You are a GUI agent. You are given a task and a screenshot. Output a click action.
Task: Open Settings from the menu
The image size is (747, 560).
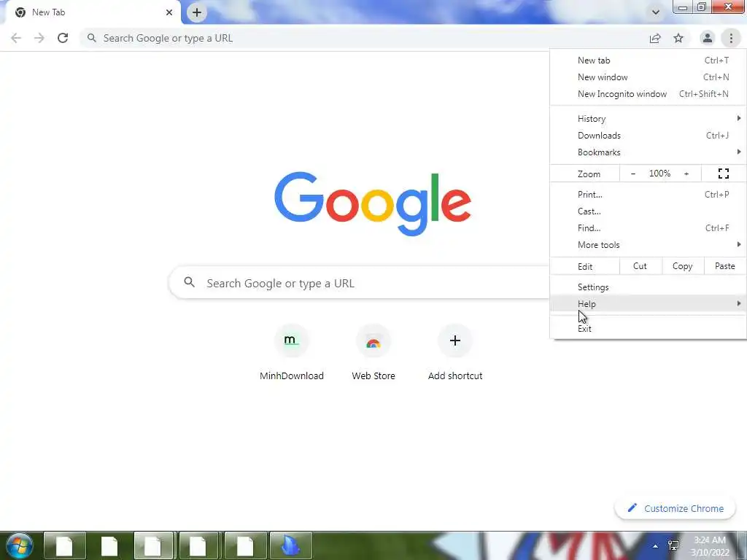(x=648, y=287)
